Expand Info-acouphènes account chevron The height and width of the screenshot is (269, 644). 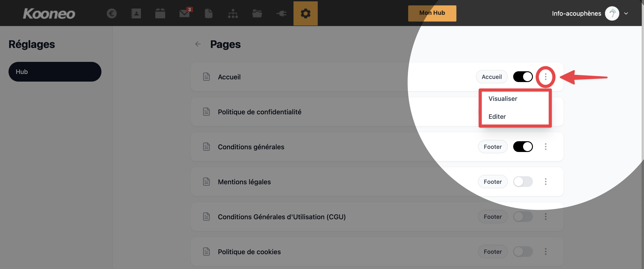point(626,13)
